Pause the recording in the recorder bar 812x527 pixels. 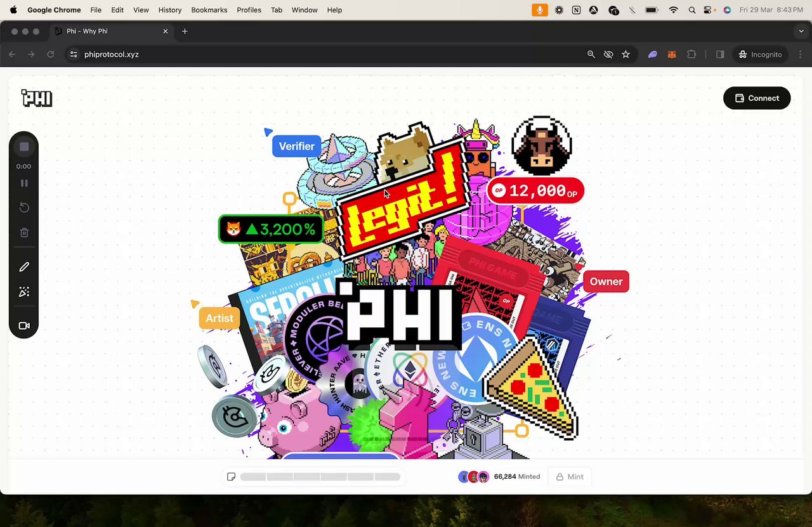tap(24, 183)
